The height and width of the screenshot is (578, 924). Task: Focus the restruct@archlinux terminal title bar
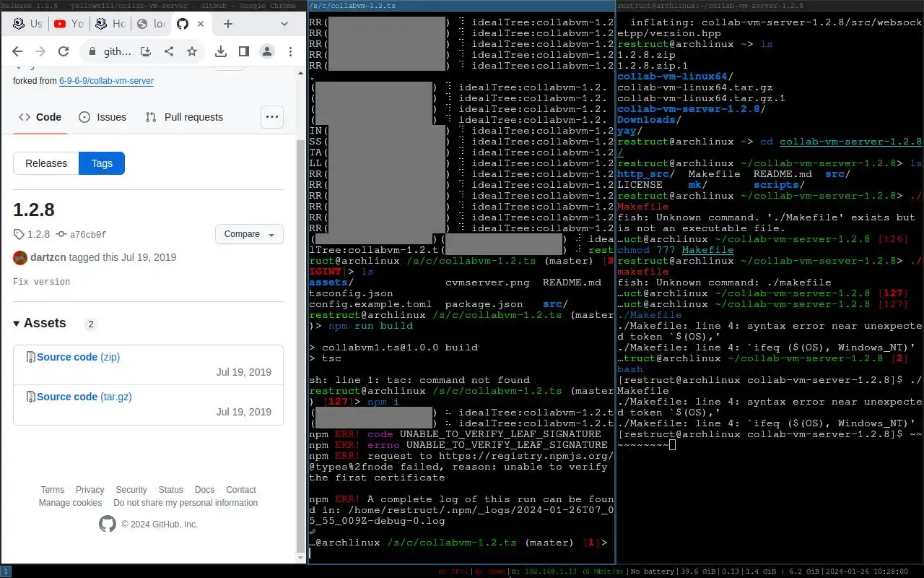770,6
